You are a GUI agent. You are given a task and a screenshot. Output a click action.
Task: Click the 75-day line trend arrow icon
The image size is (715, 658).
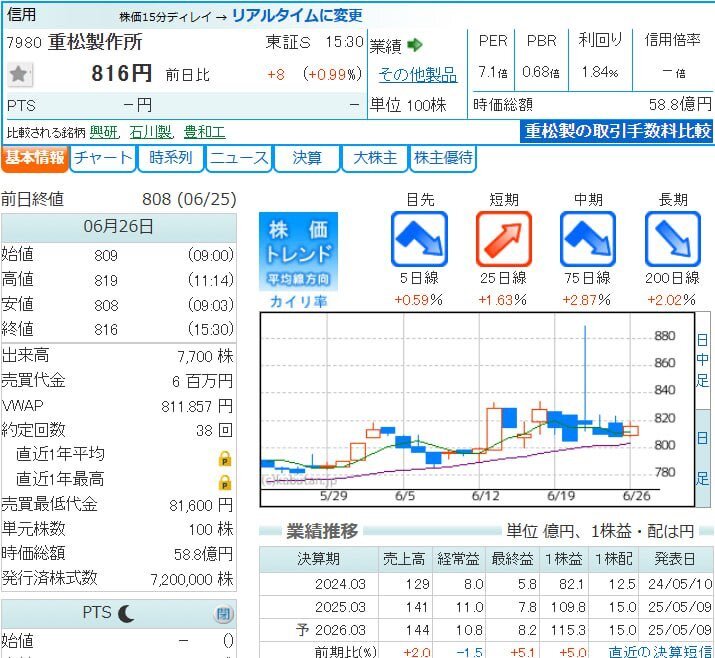click(588, 239)
